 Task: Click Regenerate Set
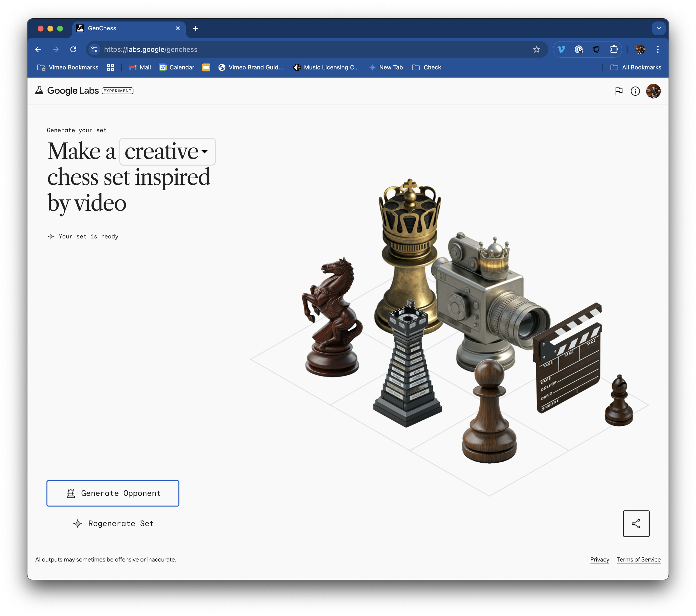pyautogui.click(x=113, y=523)
